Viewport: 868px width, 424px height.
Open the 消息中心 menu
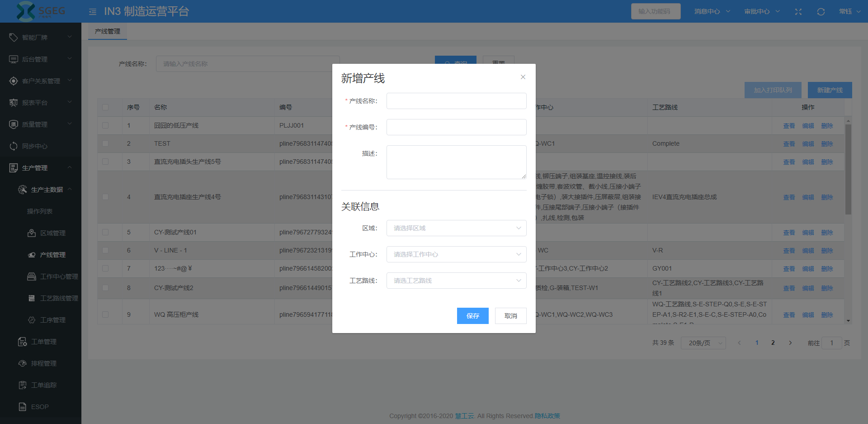[712, 12]
